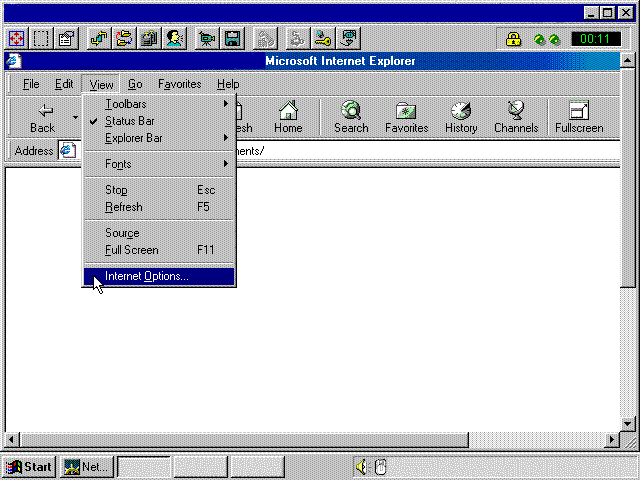Click the floppy disk save icon

tap(233, 39)
